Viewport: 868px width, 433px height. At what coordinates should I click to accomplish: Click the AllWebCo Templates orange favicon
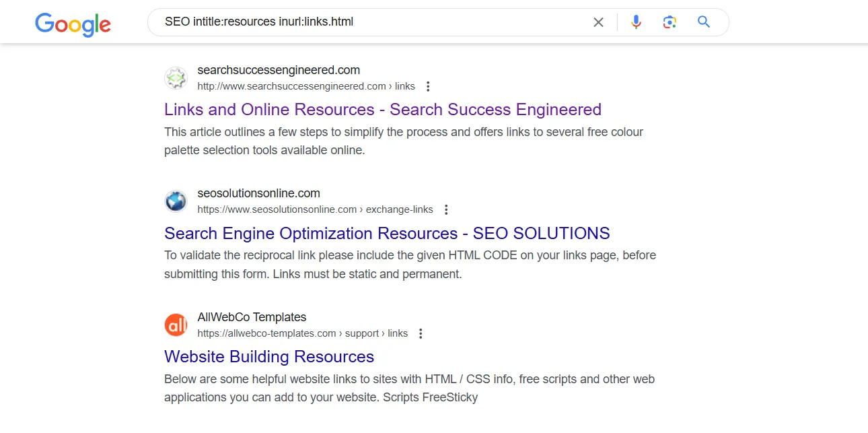tap(176, 325)
